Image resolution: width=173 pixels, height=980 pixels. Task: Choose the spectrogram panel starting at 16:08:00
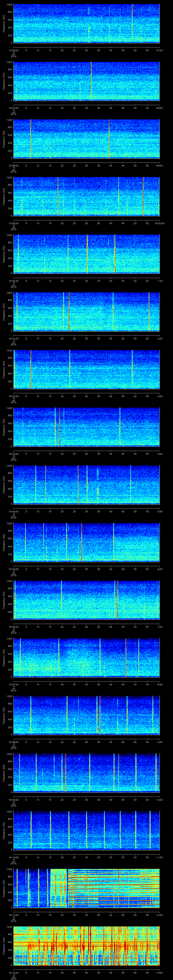coord(87,715)
